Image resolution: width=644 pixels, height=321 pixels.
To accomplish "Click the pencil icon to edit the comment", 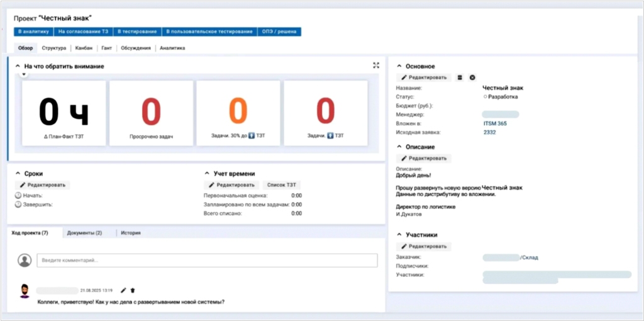I will click(123, 290).
